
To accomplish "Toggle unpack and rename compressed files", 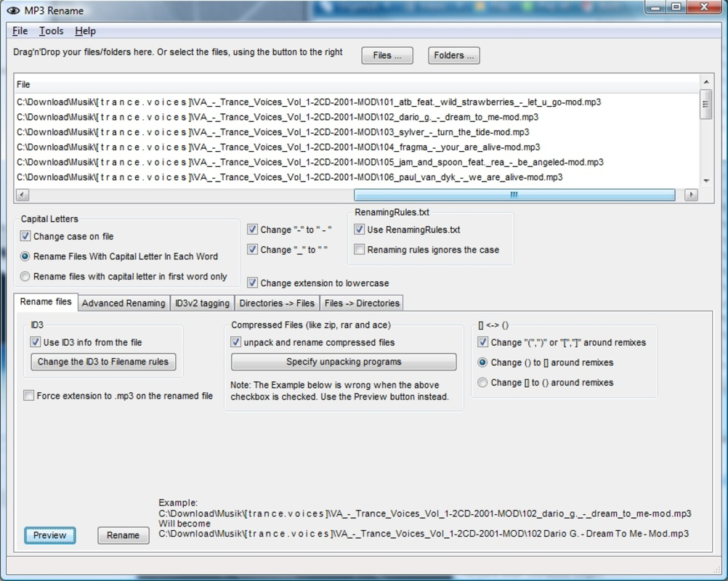I will tap(236, 342).
